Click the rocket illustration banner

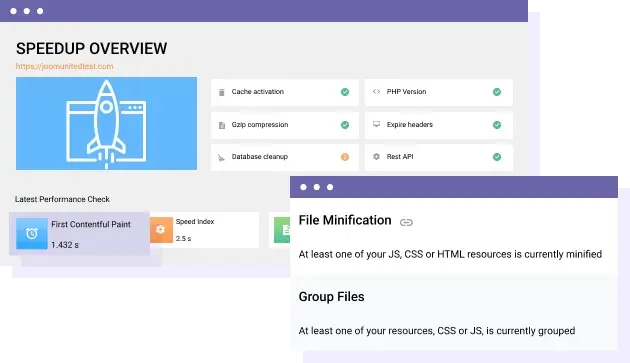click(x=106, y=123)
